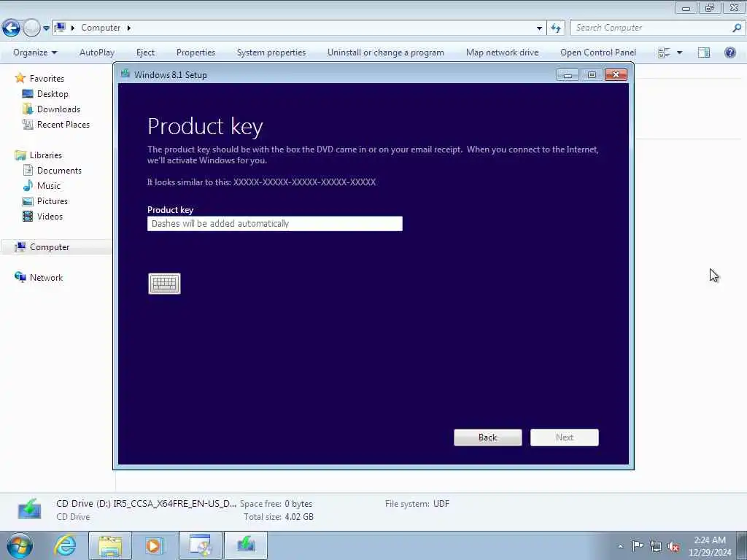Click the Search Computer box
This screenshot has height=560, width=747.
[650, 28]
